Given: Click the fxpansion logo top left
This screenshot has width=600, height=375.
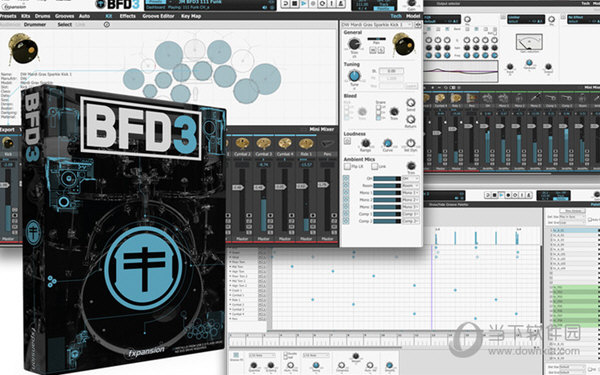Looking at the screenshot, I should pyautogui.click(x=14, y=7).
